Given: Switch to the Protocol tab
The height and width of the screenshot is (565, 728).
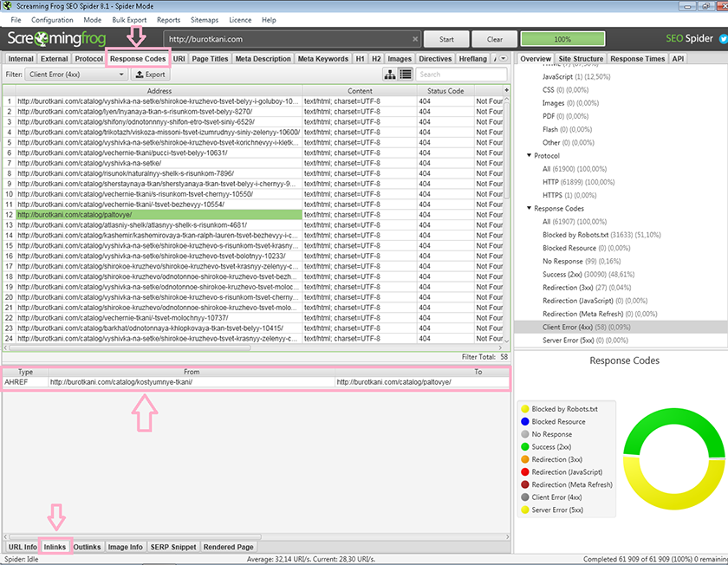Looking at the screenshot, I should pos(88,59).
